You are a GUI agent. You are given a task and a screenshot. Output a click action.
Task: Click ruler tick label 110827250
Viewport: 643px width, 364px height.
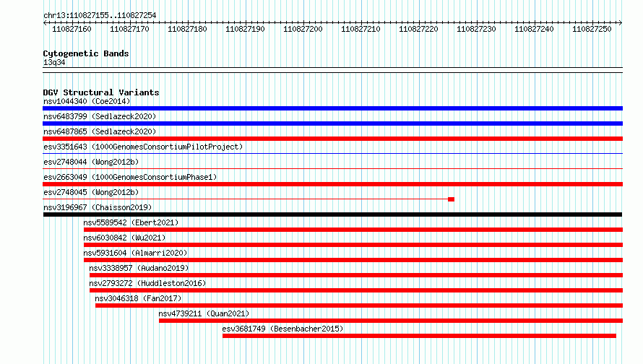coord(592,29)
